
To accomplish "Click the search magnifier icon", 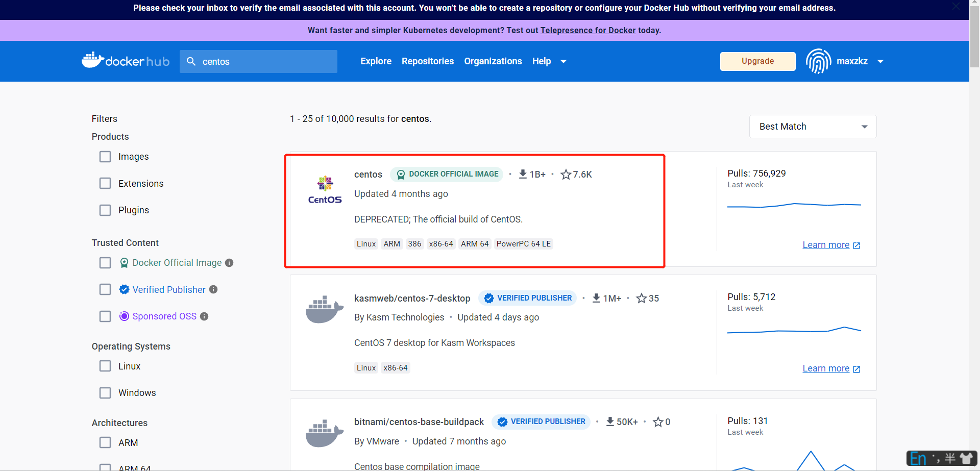I will 191,61.
